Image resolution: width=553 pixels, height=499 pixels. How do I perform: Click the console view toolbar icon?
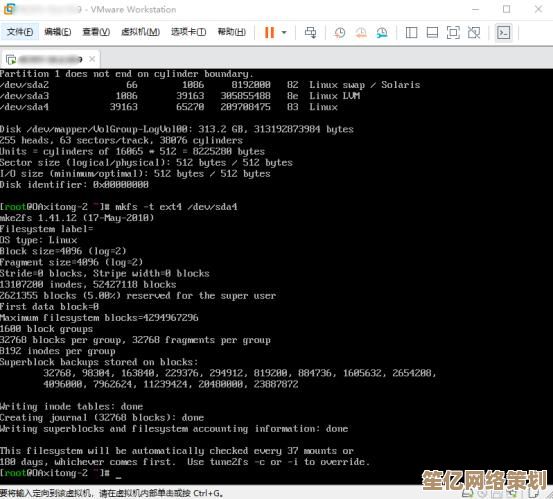pos(503,32)
